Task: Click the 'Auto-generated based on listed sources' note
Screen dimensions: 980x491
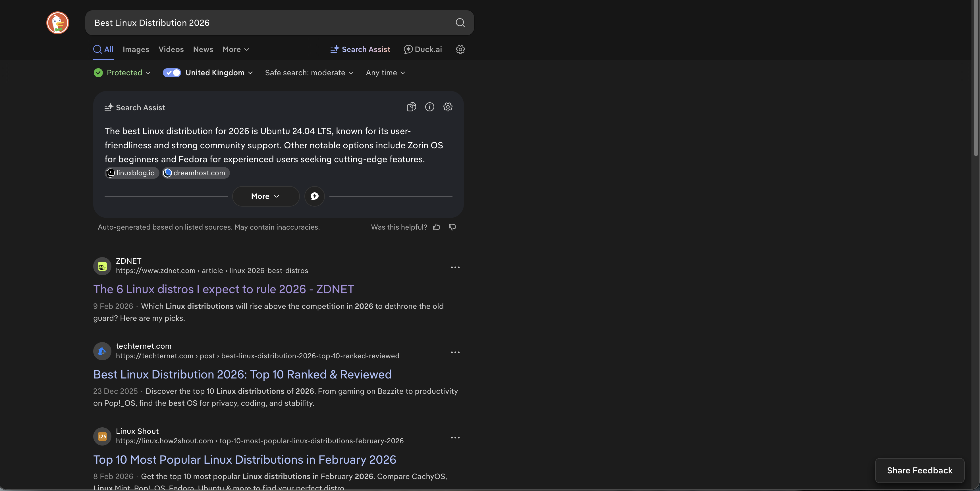Action: click(x=209, y=227)
